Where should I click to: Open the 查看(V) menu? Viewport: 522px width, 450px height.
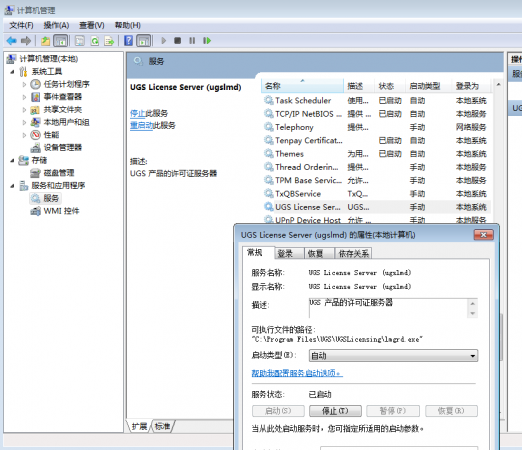click(x=92, y=25)
